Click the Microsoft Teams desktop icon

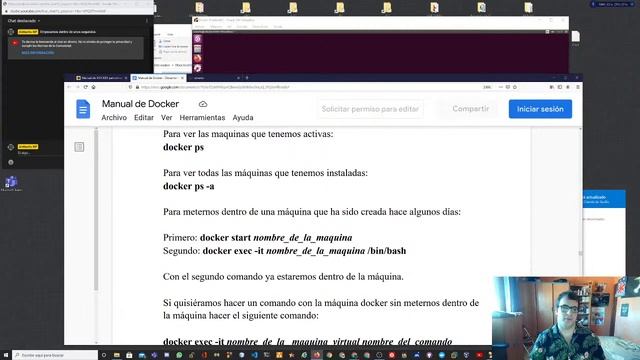pyautogui.click(x=11, y=184)
